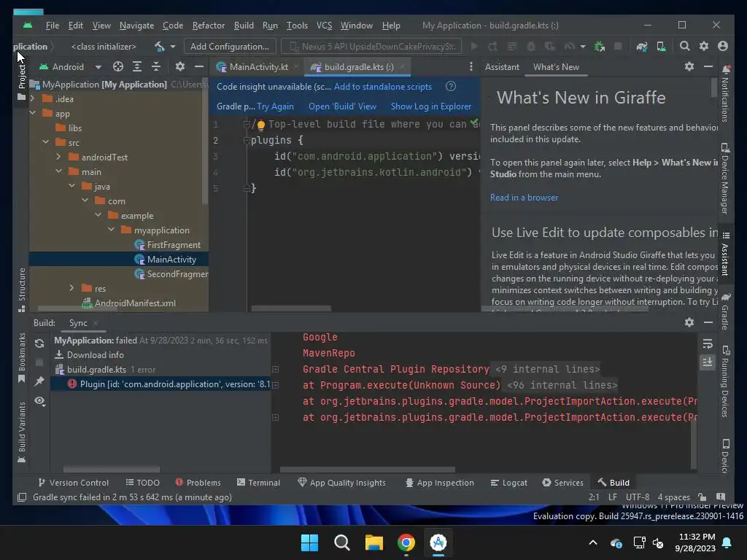Click the account profile icon
The image size is (747, 560).
723,46
